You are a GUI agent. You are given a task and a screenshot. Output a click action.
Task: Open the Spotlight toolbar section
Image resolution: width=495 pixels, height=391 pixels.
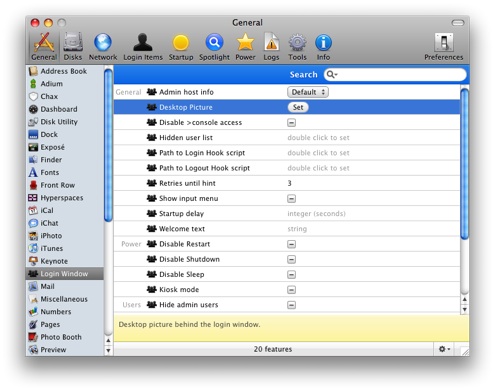click(214, 47)
